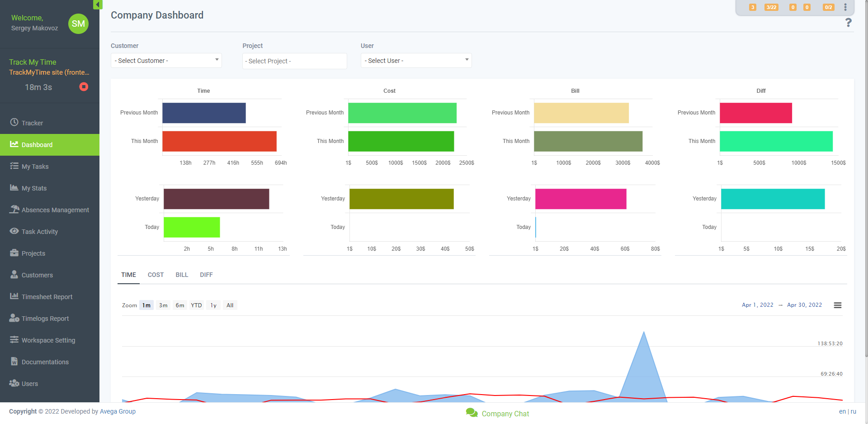The image size is (868, 424).
Task: Switch to the COST chart tab
Action: [x=156, y=275]
